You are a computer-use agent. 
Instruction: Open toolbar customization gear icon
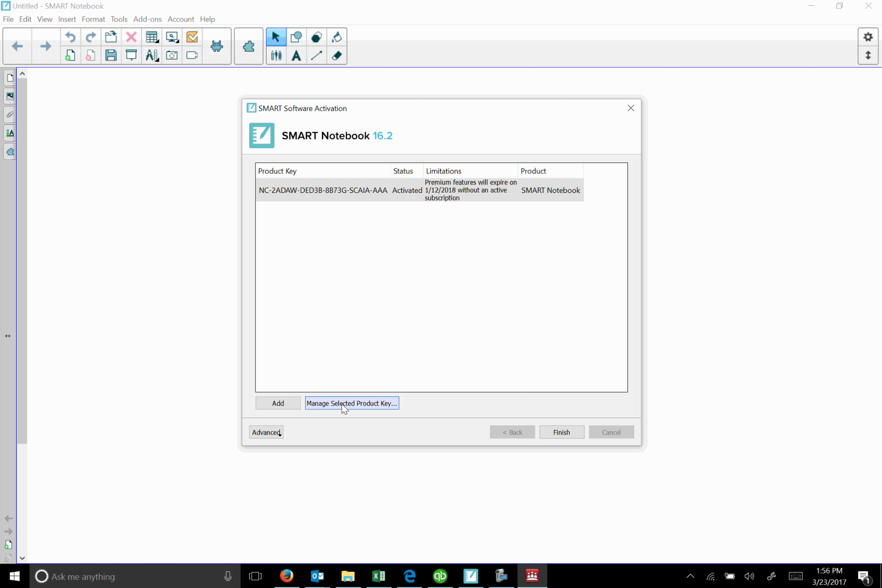[868, 37]
